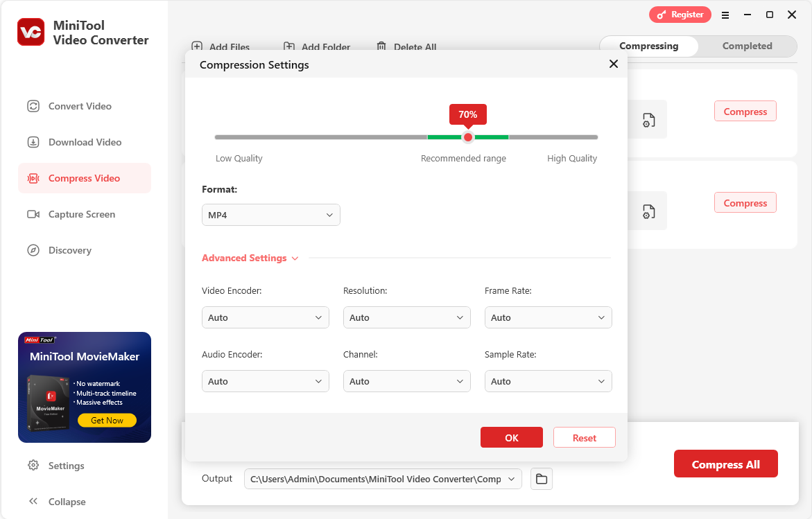The height and width of the screenshot is (519, 812).
Task: Click Get Now on MovieMaker ad
Action: tap(107, 421)
